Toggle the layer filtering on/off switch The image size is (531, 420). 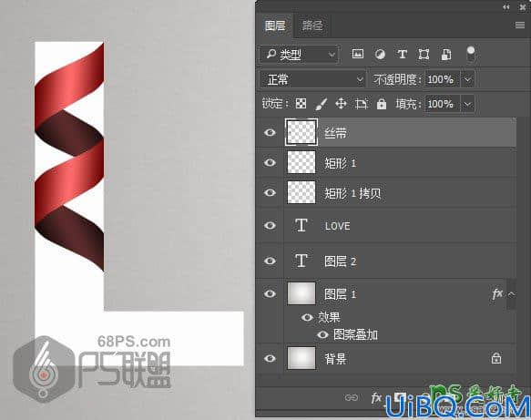pyautogui.click(x=471, y=54)
